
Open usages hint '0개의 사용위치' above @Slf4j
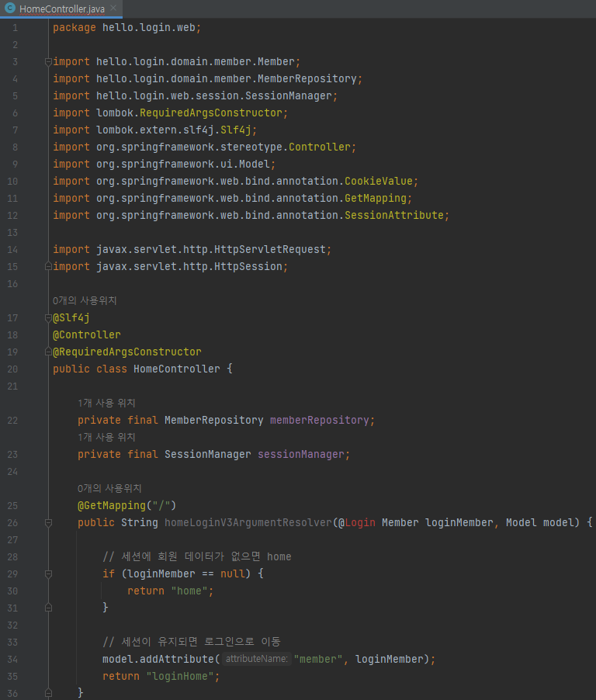click(85, 301)
